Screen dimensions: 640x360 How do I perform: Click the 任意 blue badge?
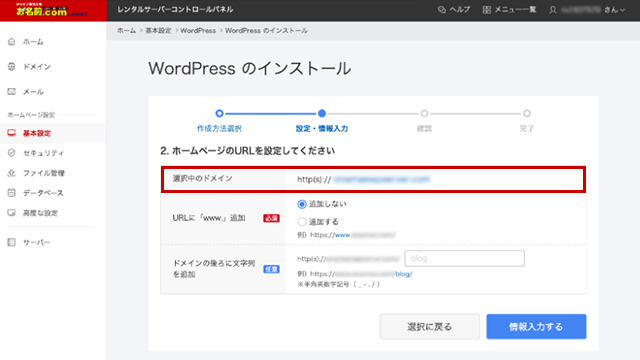click(x=271, y=269)
